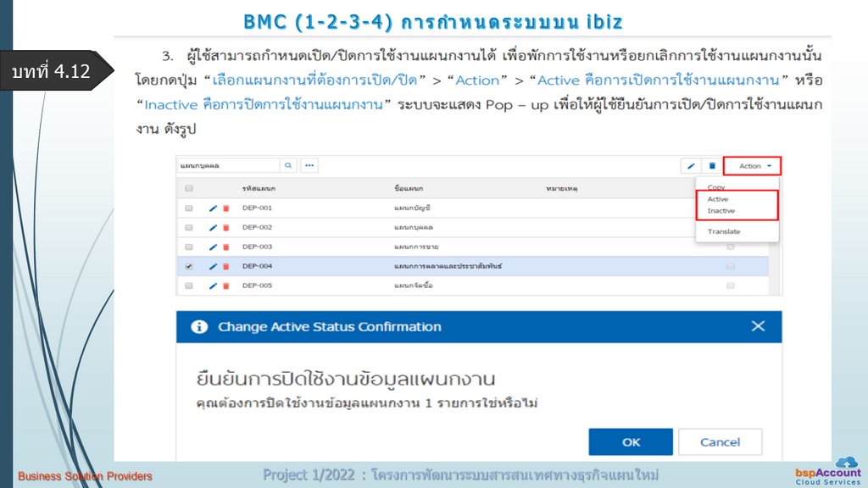
Task: Click the info icon in the confirmation dialog header
Action: pyautogui.click(x=199, y=327)
